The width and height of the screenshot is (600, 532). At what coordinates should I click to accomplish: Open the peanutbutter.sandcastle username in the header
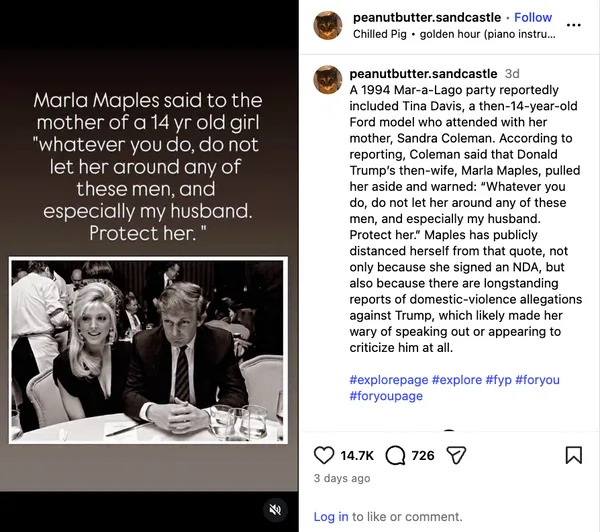click(427, 17)
